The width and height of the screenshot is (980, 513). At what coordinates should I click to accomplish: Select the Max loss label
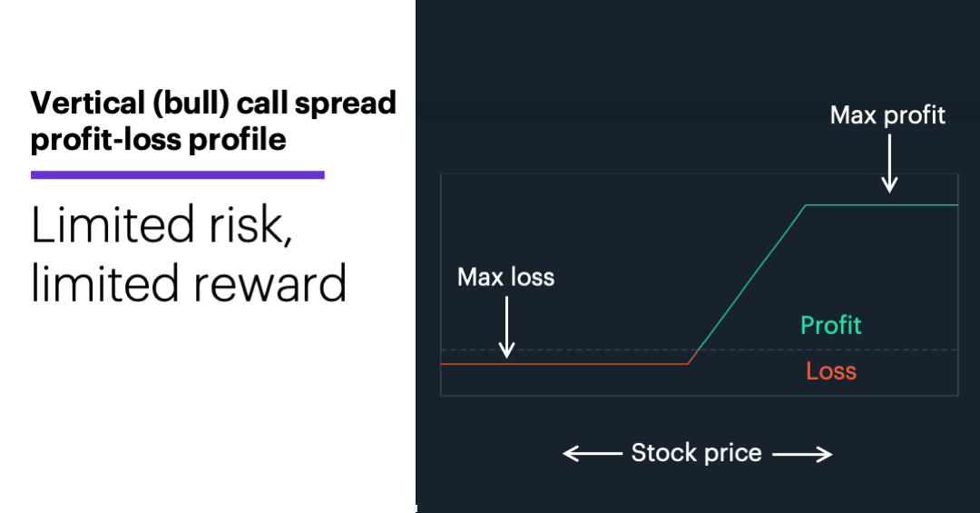click(x=505, y=277)
